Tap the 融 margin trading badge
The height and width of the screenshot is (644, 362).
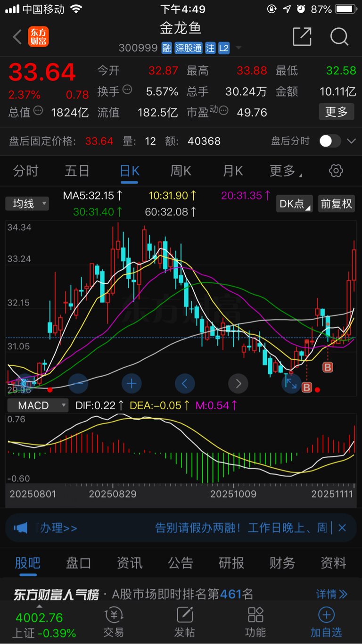(167, 48)
